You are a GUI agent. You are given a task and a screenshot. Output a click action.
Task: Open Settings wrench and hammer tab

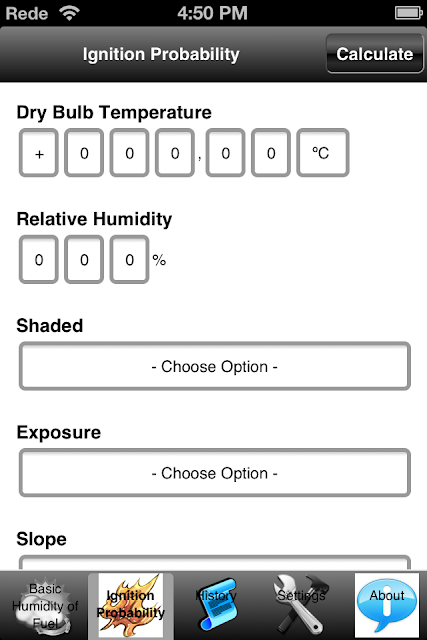301,606
